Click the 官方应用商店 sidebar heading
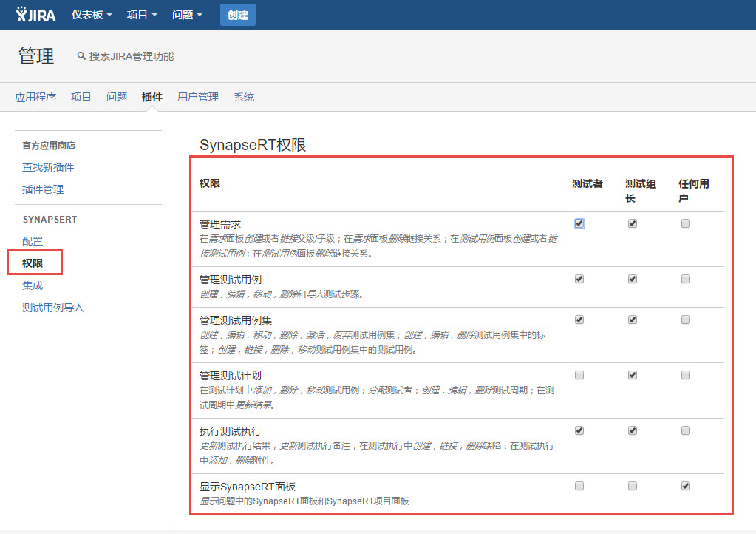 click(x=49, y=146)
